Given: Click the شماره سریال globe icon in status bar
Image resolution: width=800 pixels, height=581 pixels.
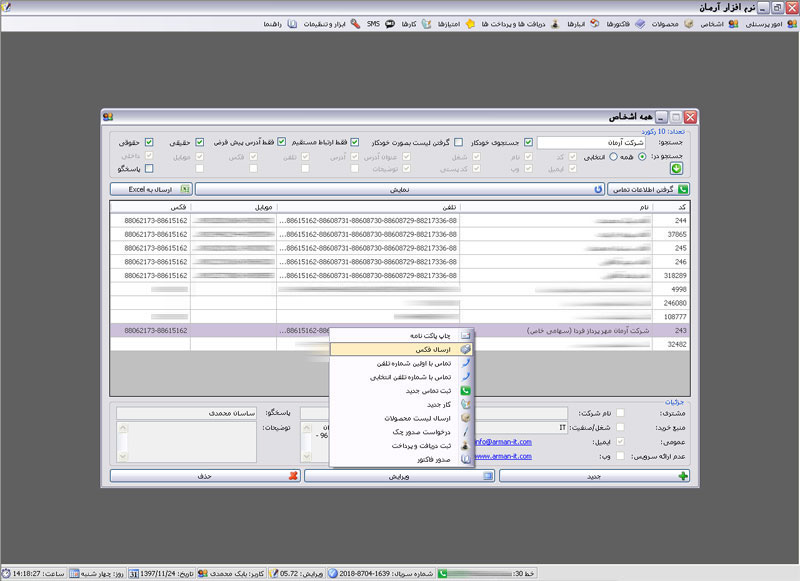Looking at the screenshot, I should [x=333, y=574].
